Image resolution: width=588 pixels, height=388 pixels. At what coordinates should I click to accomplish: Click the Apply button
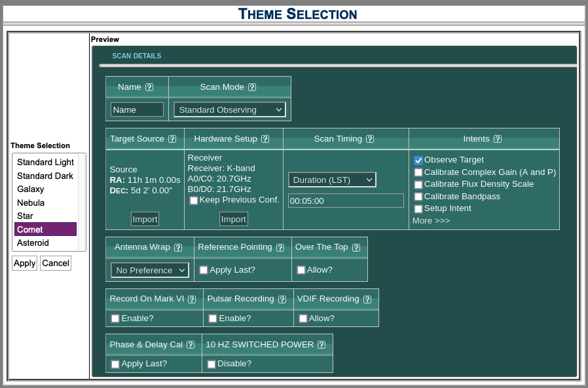(24, 263)
